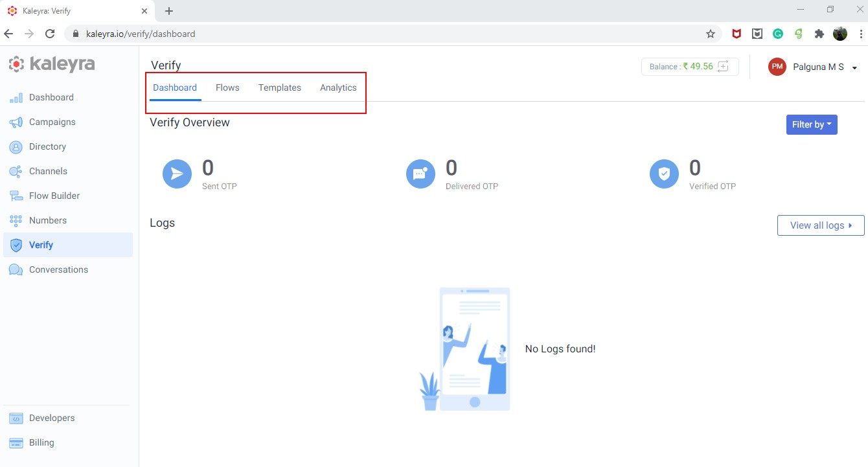The image size is (868, 467).
Task: Click the Dashboard bar-chart icon in sidebar
Action: pyautogui.click(x=16, y=98)
